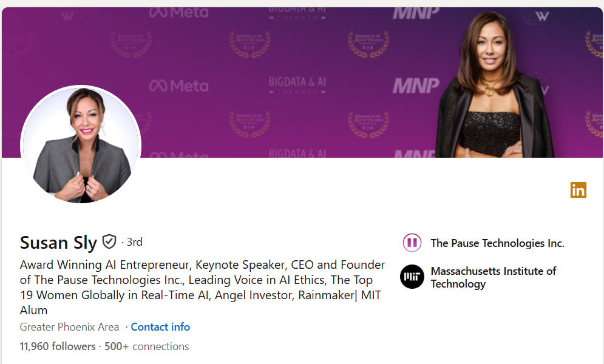
Task: Click the 11,960 followers count
Action: tap(58, 346)
